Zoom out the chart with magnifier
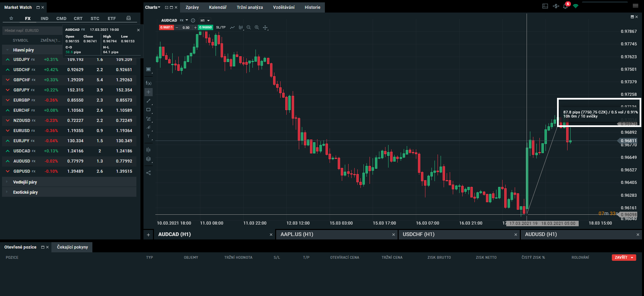This screenshot has height=296, width=644. [249, 27]
